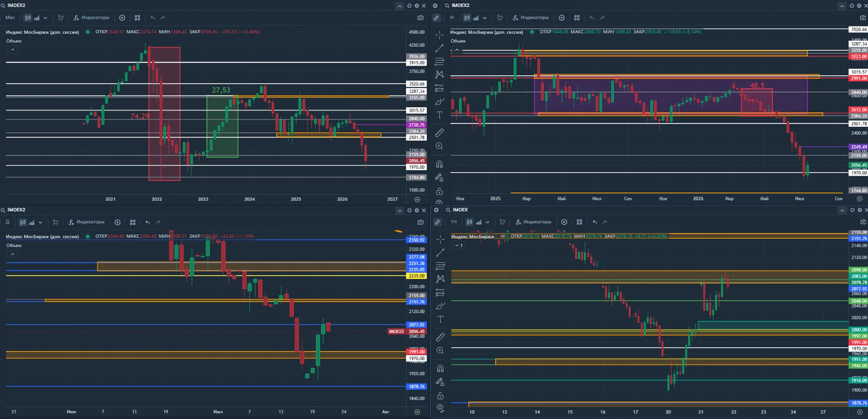
Task: Open chart type dropdown in top-right chart
Action: click(x=485, y=18)
